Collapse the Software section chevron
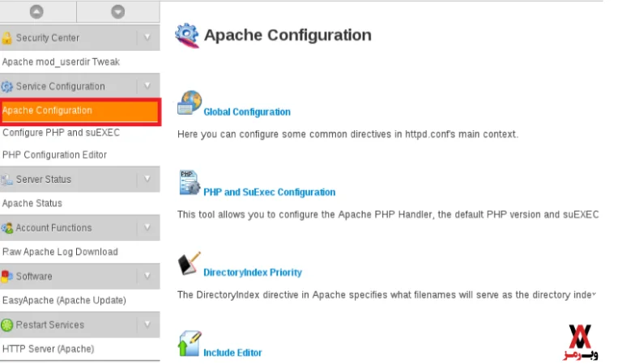622x364 pixels. tap(147, 276)
